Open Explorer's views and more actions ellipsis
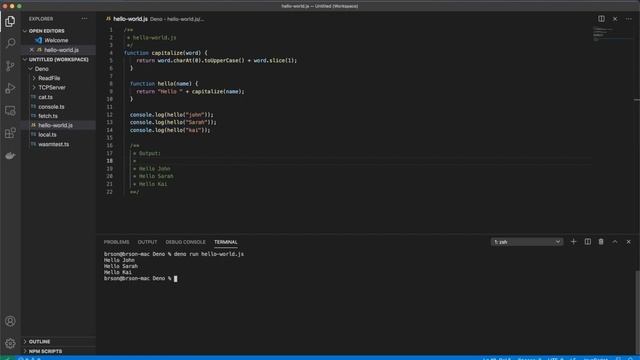This screenshot has height=360, width=640. 84,19
